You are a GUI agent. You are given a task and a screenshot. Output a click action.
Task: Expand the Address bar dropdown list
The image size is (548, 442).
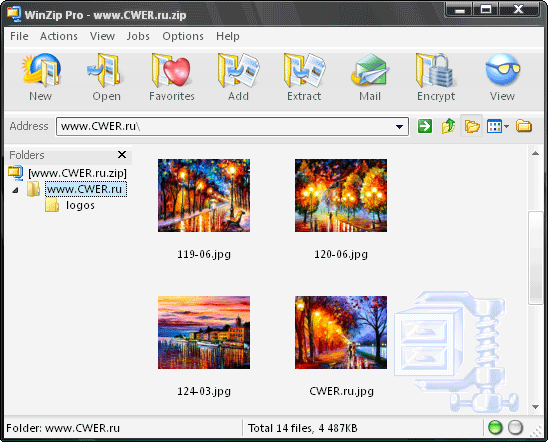click(399, 127)
